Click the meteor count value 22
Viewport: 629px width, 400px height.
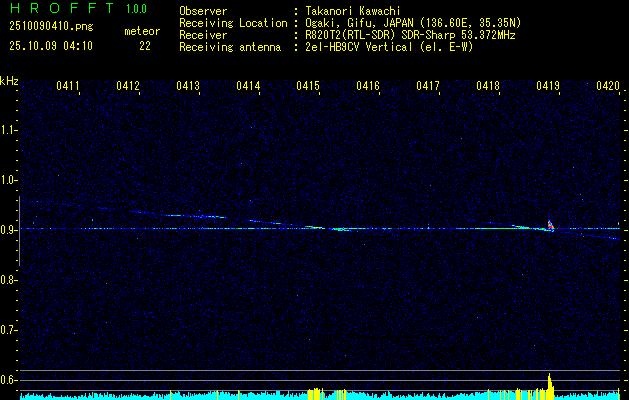[145, 45]
